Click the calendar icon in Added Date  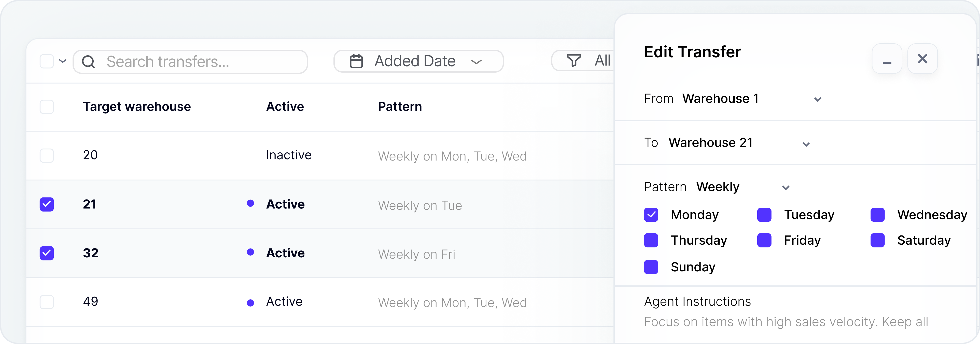(x=356, y=61)
